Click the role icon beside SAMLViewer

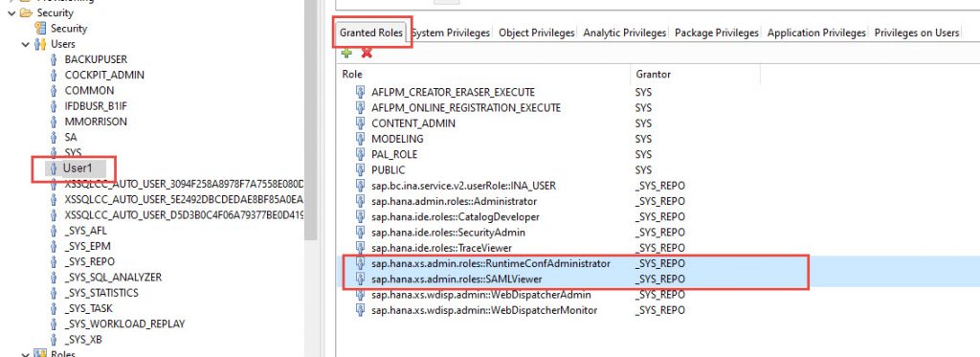360,279
